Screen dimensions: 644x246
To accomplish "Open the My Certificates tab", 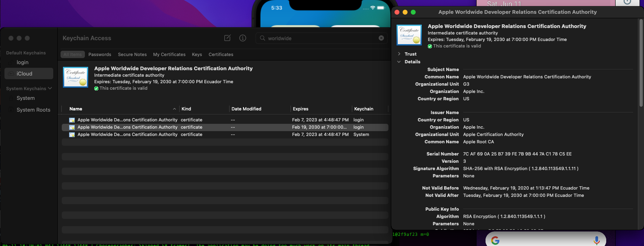I will pyautogui.click(x=169, y=54).
